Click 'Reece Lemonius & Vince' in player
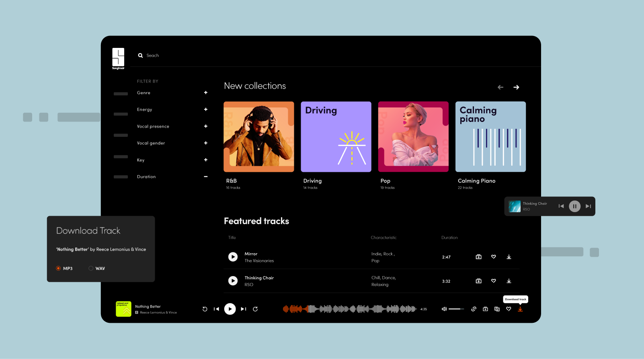 (x=158, y=312)
